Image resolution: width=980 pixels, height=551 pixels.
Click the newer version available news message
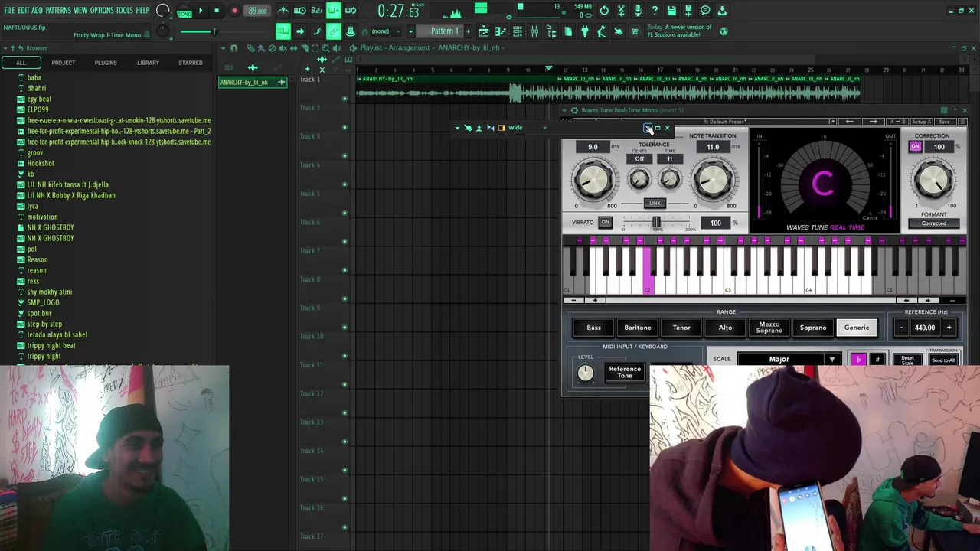[x=679, y=31]
